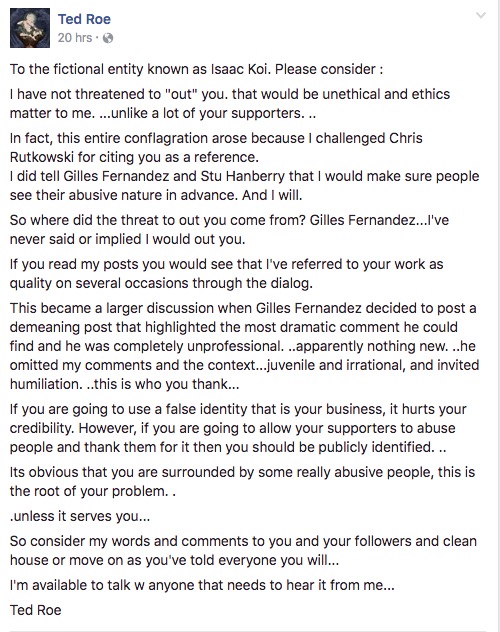This screenshot has height=632, width=500.
Task: Open Ted Roe's profile picture
Action: [30, 28]
